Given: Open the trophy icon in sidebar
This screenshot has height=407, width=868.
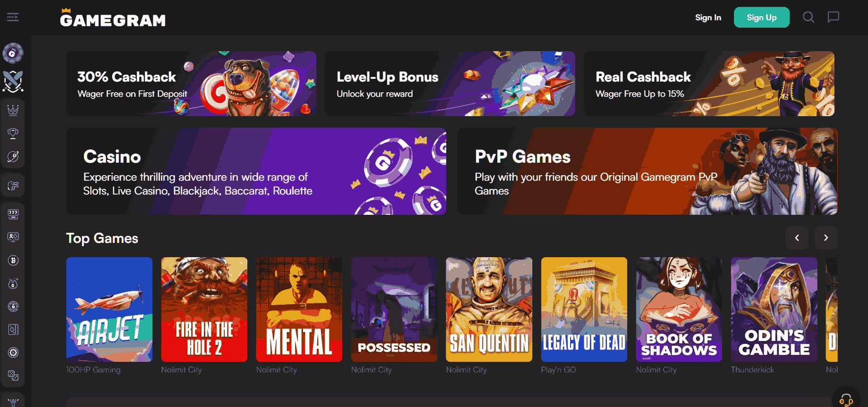Looking at the screenshot, I should 13,133.
